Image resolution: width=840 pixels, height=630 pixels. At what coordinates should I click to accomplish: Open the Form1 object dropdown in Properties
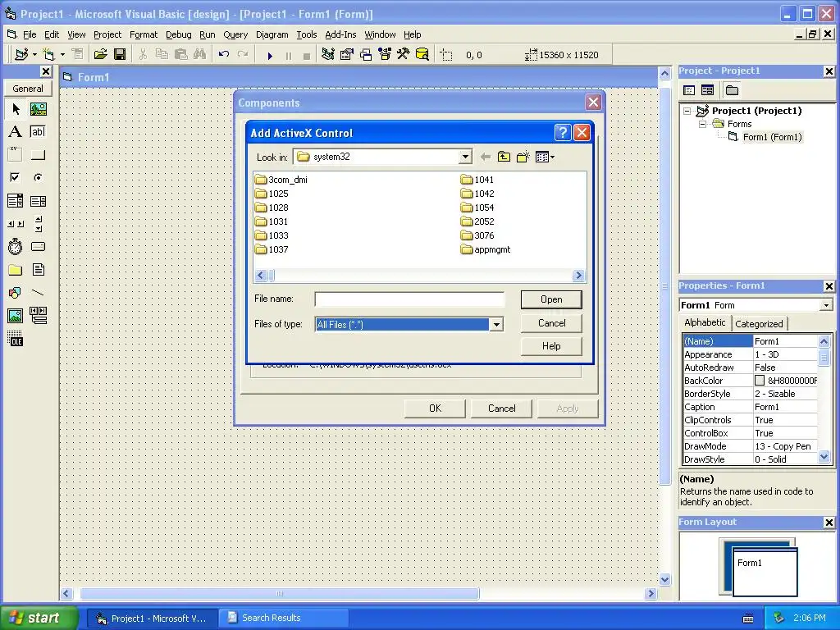tap(826, 305)
